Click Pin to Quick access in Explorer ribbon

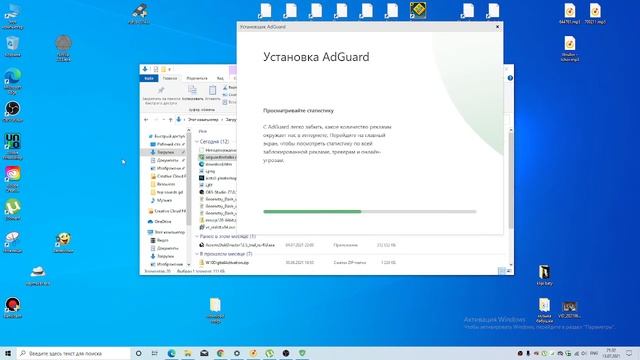pos(161,96)
